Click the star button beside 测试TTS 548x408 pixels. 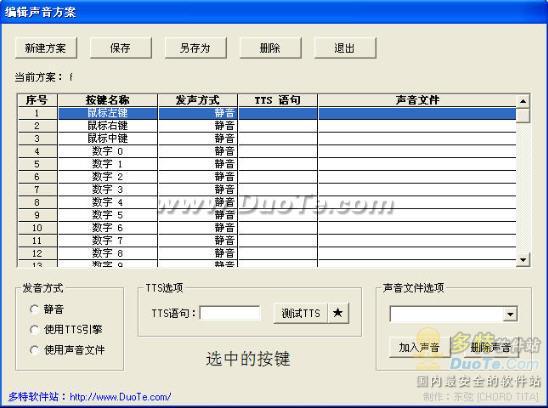point(338,313)
